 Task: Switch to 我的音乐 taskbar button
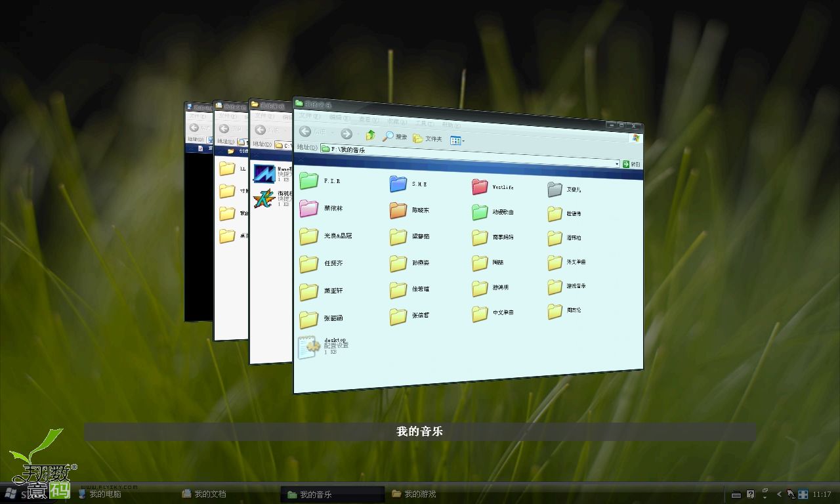[333, 494]
